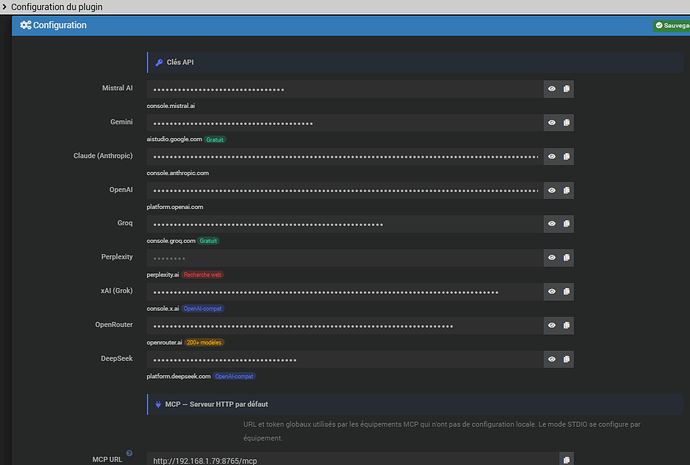Show the OpenAI API key
The height and width of the screenshot is (465, 690).
(x=551, y=190)
